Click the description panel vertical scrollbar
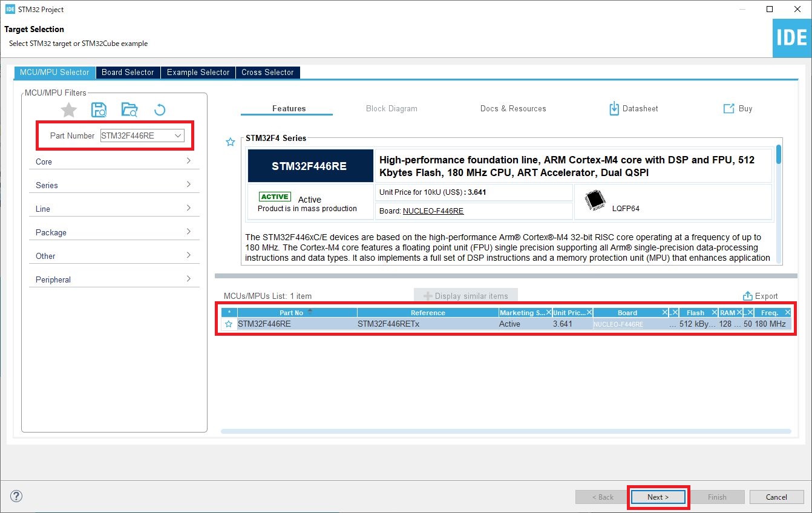Image resolution: width=812 pixels, height=513 pixels. [x=778, y=154]
